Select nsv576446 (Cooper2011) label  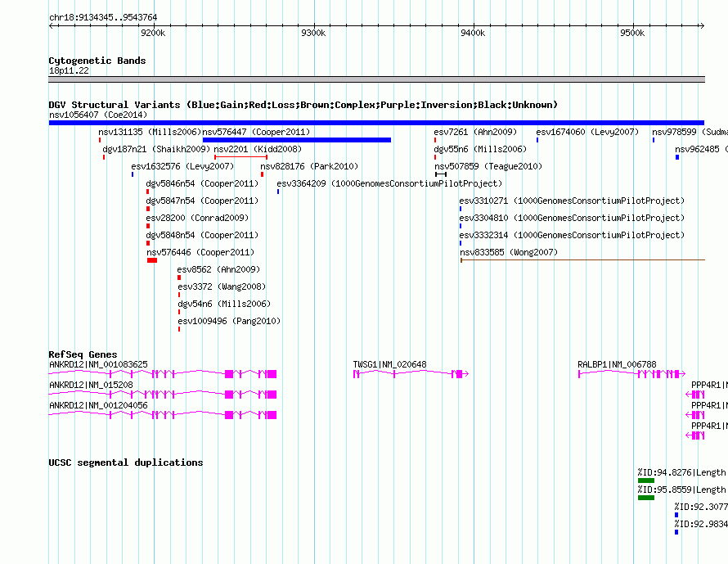point(200,252)
